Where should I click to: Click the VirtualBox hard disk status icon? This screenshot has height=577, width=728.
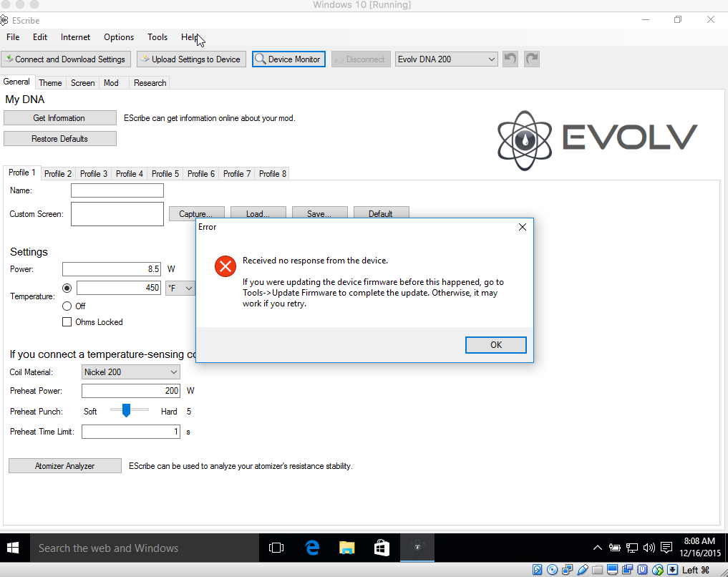coord(537,570)
